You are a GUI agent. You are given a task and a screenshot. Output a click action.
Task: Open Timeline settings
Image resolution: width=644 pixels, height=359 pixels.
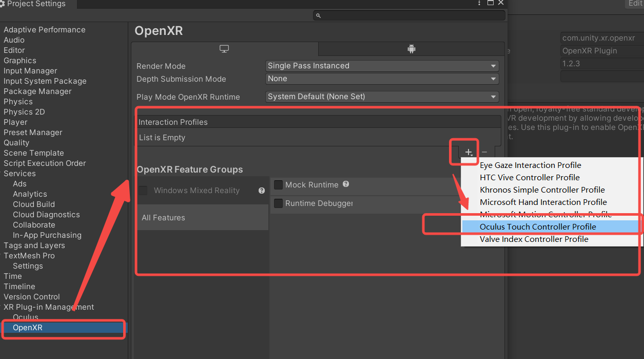click(x=19, y=287)
